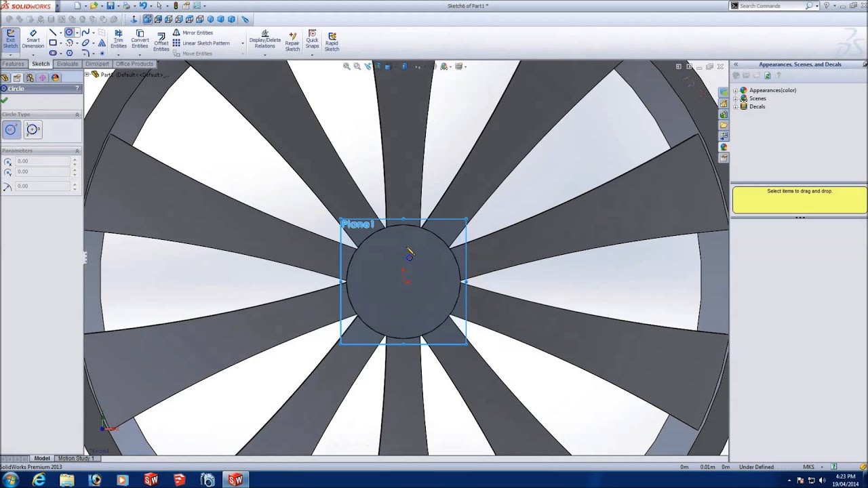Viewport: 868px width, 488px height.
Task: Select the Straight Slot tool
Action: tap(53, 53)
